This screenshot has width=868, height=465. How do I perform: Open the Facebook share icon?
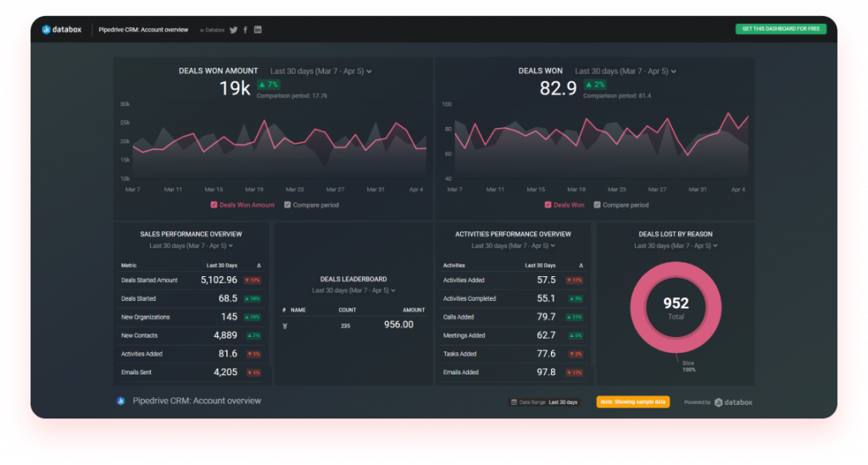[x=245, y=30]
